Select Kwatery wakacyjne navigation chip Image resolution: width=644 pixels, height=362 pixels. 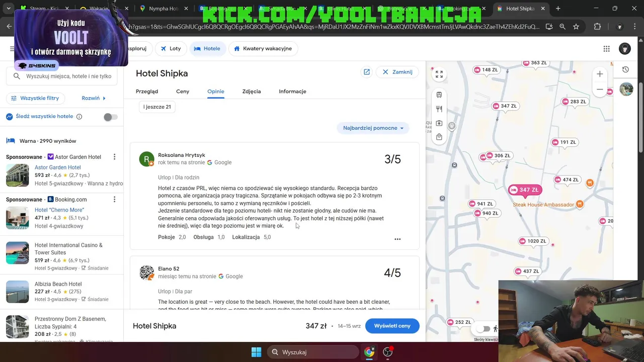click(263, 49)
